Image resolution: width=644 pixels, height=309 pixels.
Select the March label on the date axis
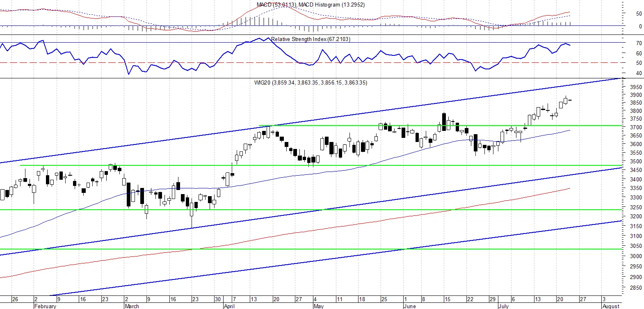click(x=132, y=306)
